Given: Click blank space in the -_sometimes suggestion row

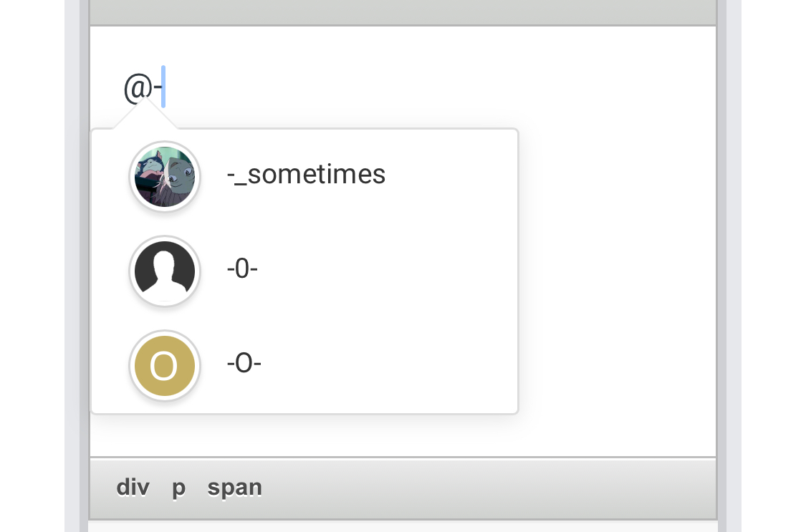Looking at the screenshot, I should [451, 175].
